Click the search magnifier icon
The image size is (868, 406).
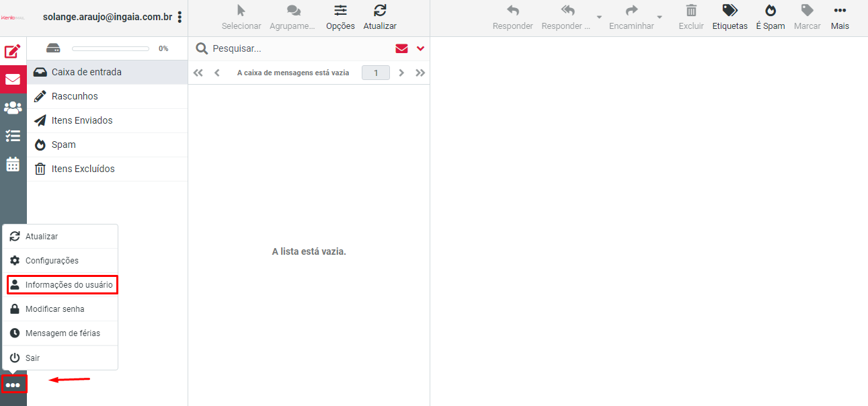pos(201,48)
